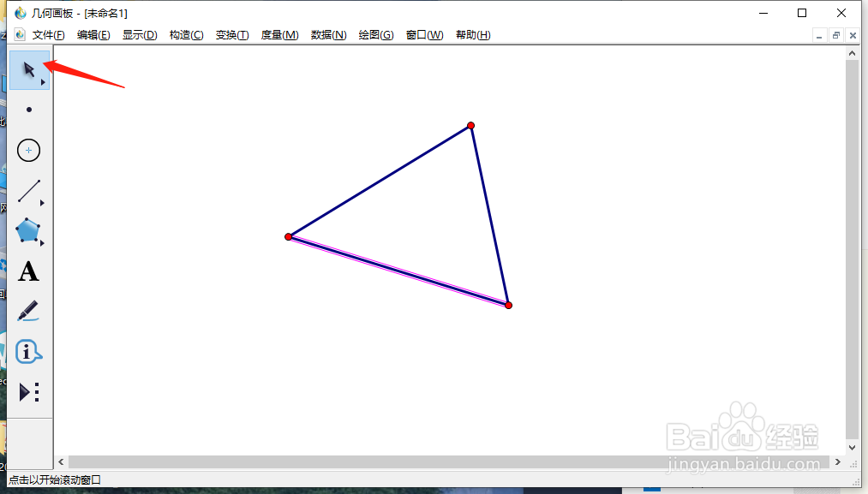Open the 窗口(W) menu

click(425, 35)
